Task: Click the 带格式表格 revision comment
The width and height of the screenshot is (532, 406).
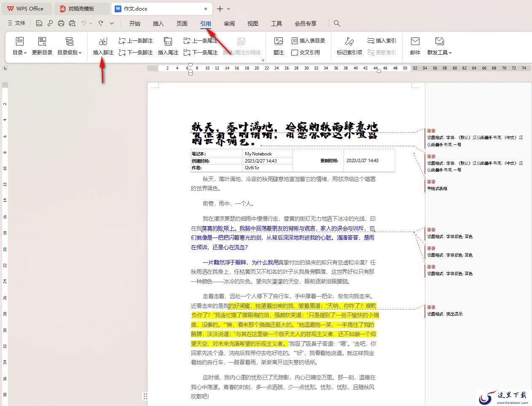Action: coord(437,188)
